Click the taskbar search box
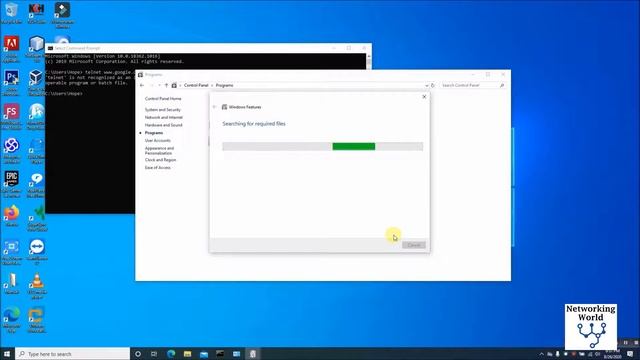 (x=73, y=354)
